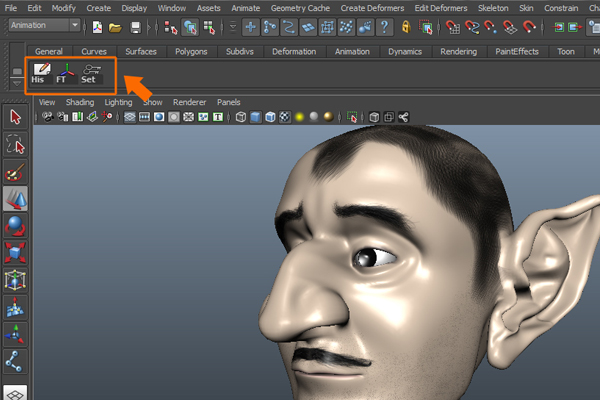Select by component type mode icon
The width and height of the screenshot is (600, 400).
tap(209, 27)
